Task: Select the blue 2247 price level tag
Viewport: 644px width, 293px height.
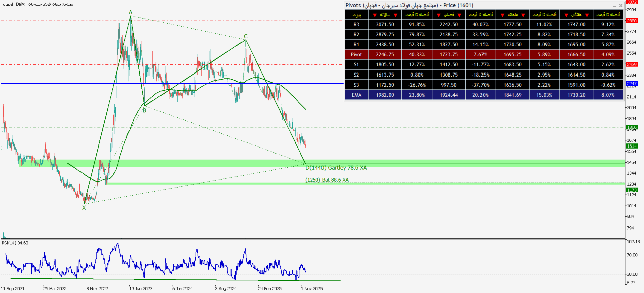Action: coord(632,83)
